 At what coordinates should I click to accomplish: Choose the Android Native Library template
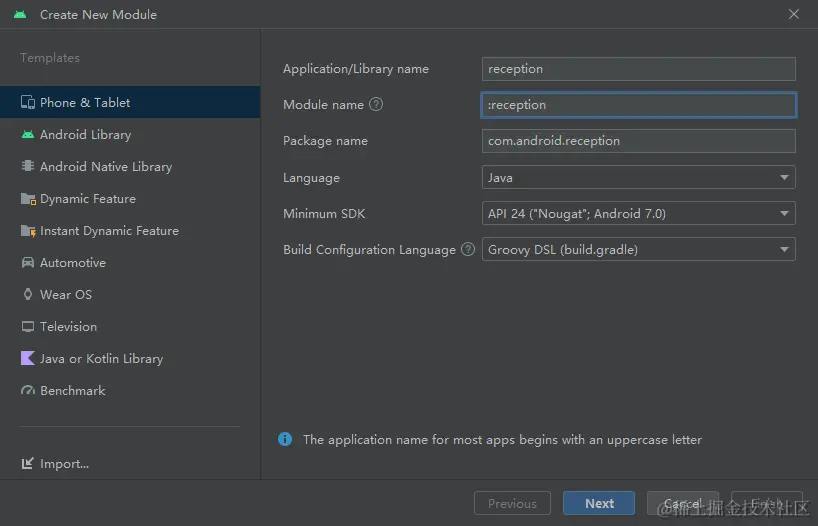(x=130, y=166)
